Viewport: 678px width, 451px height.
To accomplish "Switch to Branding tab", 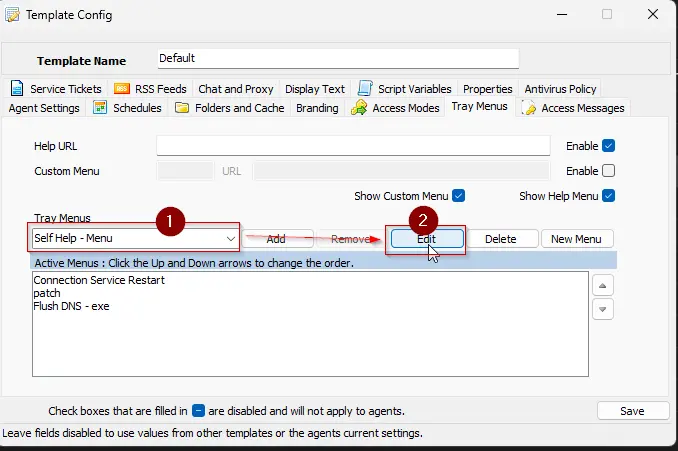I will coord(317,108).
